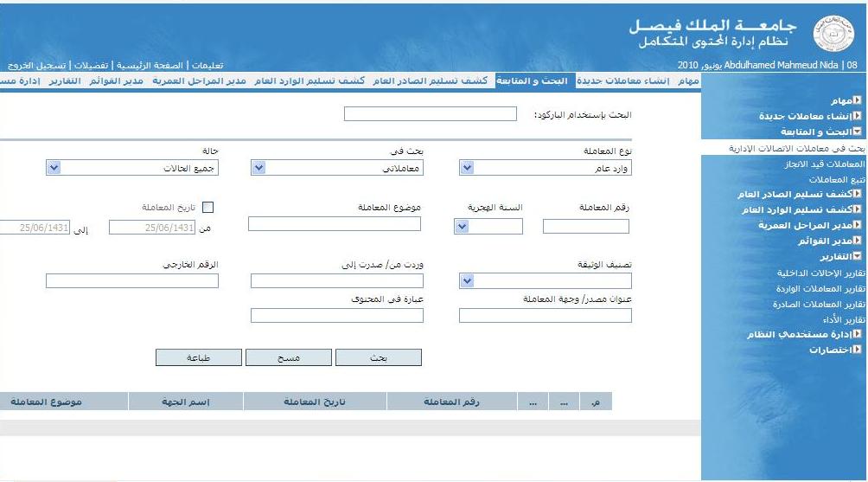Collapse the التقارير sidebar section
Image resolution: width=868 pixels, height=482 pixels.
pyautogui.click(x=857, y=256)
